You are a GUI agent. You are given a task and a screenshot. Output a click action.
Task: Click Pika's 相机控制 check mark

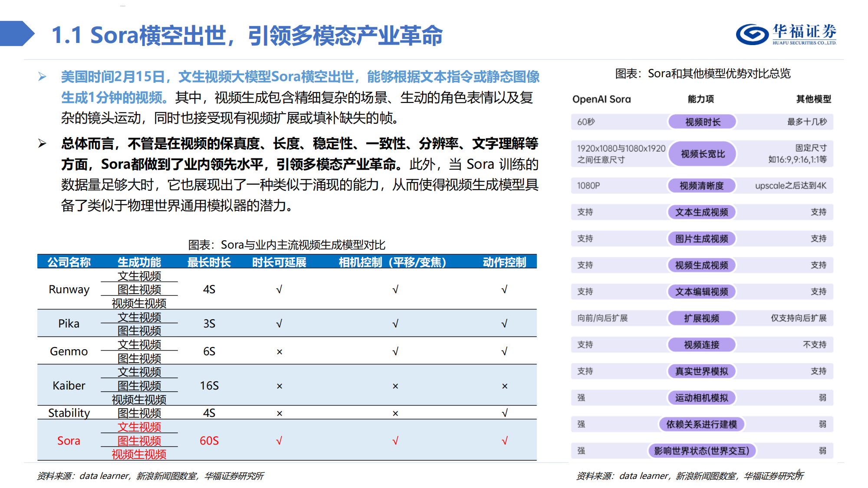coord(395,324)
